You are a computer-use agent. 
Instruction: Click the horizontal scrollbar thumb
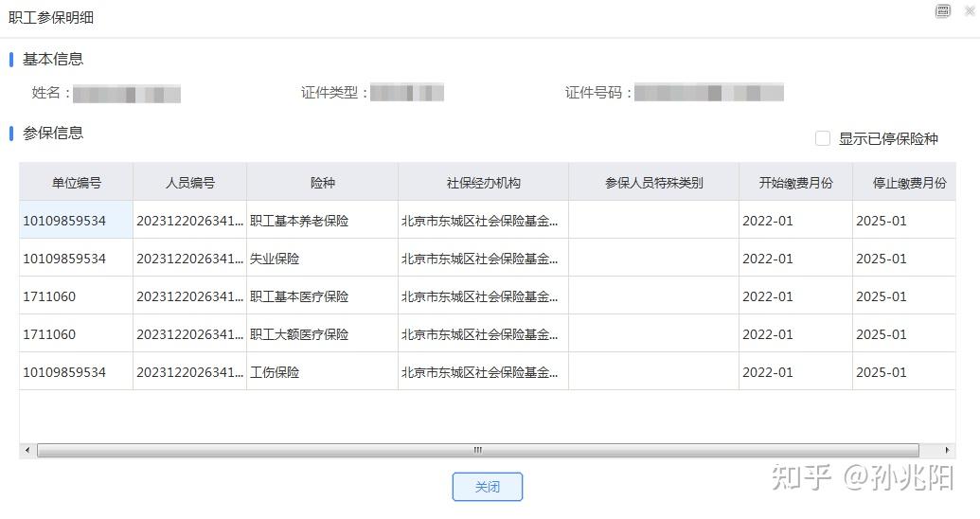pyautogui.click(x=477, y=451)
